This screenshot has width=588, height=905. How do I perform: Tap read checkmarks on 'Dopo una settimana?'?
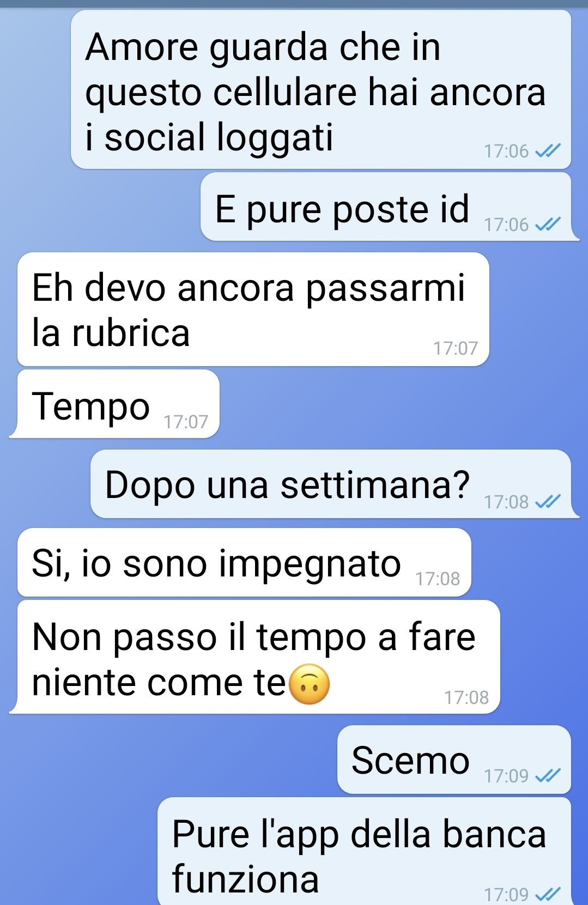click(x=548, y=501)
